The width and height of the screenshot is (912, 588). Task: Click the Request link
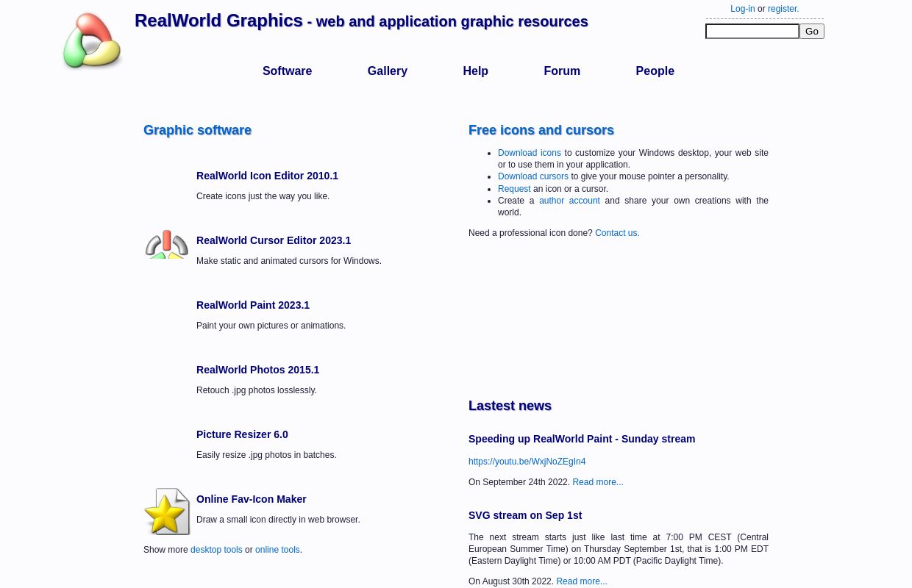tap(514, 189)
